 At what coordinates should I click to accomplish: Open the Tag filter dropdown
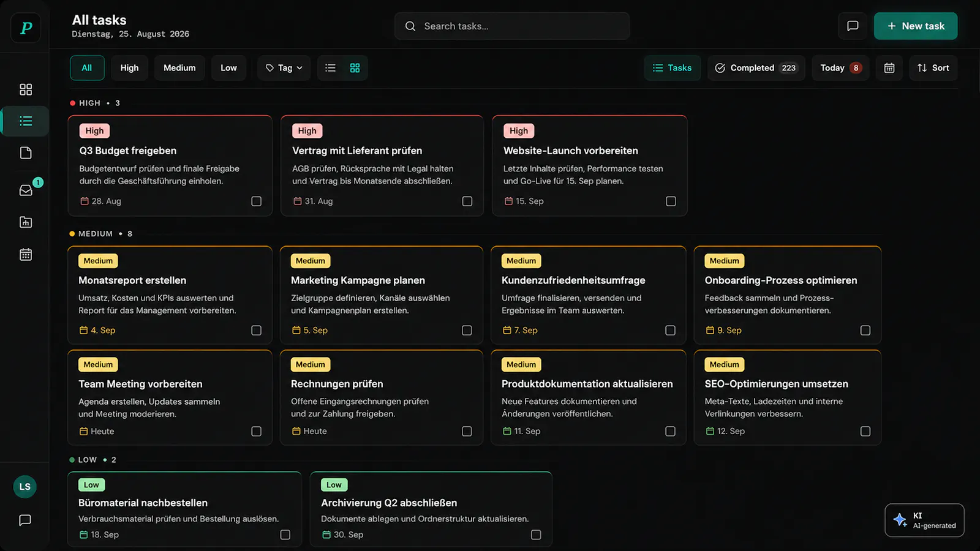coord(284,68)
